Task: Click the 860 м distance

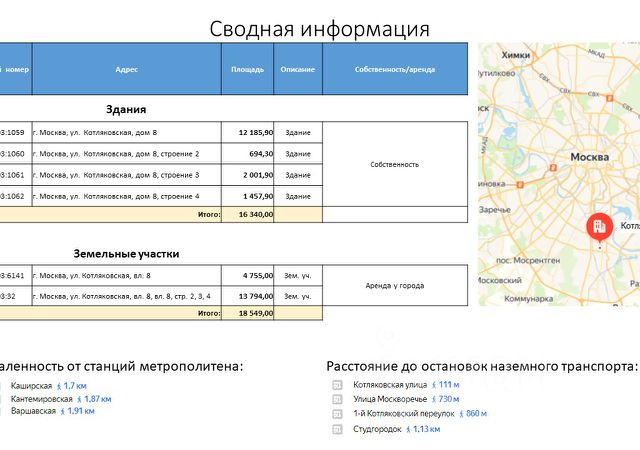Action: pos(476,414)
